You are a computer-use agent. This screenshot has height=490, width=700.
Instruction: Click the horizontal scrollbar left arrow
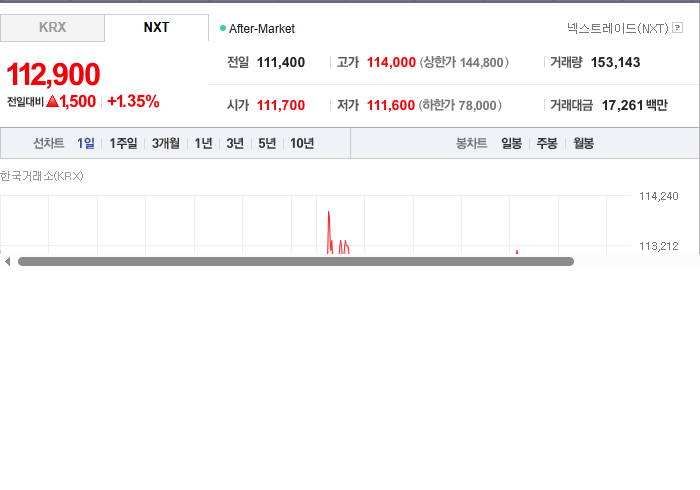(7, 262)
